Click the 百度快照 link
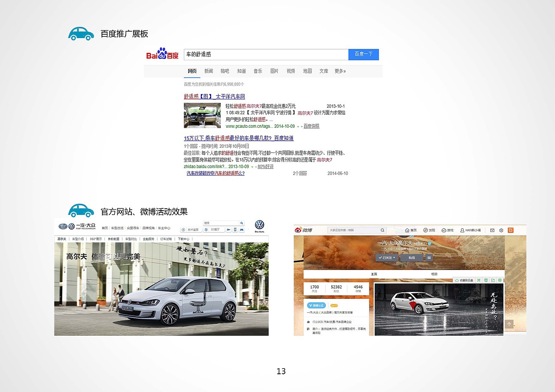 coord(311,126)
